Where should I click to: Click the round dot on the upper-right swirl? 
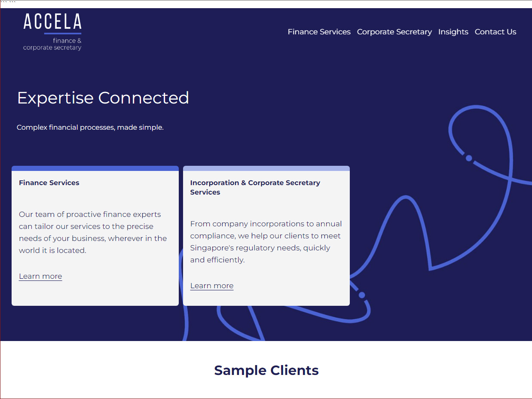[x=469, y=158]
